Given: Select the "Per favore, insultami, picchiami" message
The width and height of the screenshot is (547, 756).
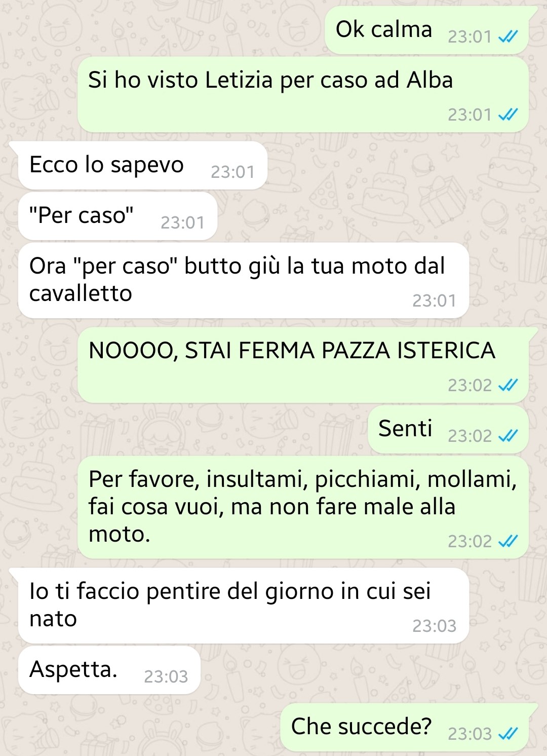Looking at the screenshot, I should click(x=303, y=507).
